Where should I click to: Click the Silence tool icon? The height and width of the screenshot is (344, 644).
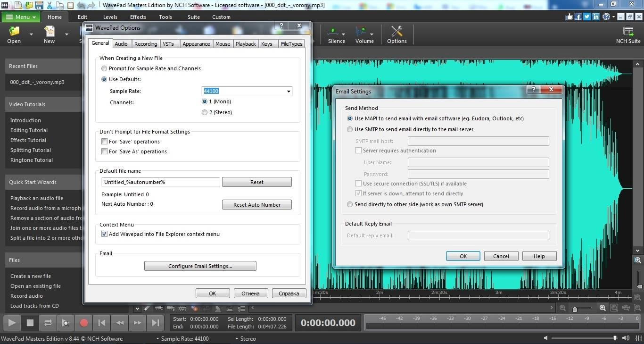click(x=333, y=32)
